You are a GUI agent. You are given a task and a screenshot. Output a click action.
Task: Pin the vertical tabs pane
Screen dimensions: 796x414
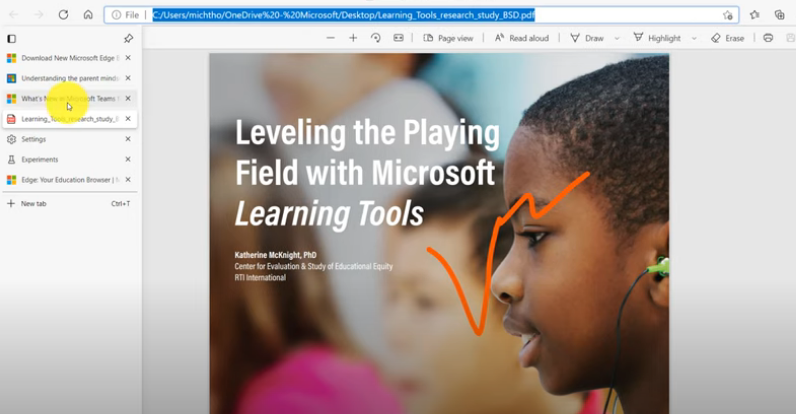tap(128, 39)
